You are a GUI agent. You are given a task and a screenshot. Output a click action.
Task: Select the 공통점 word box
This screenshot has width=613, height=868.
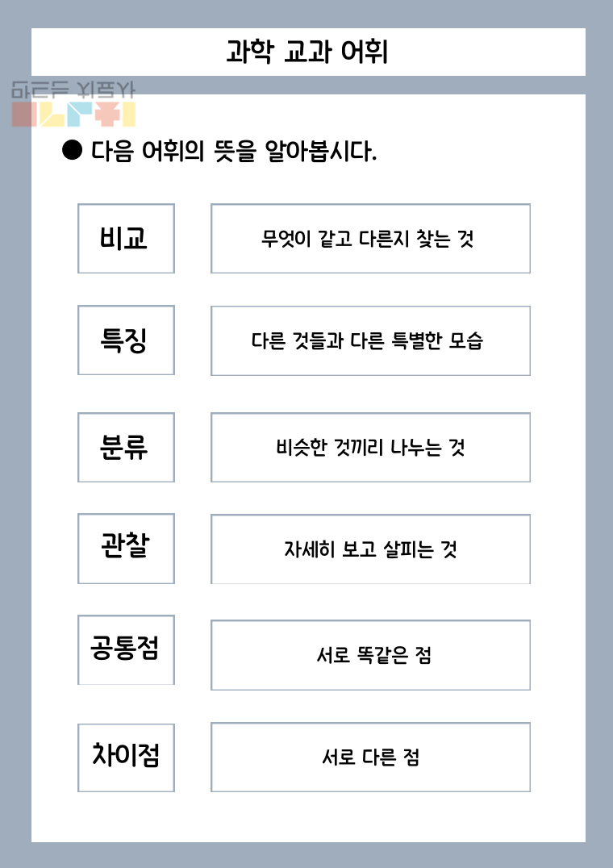click(126, 650)
